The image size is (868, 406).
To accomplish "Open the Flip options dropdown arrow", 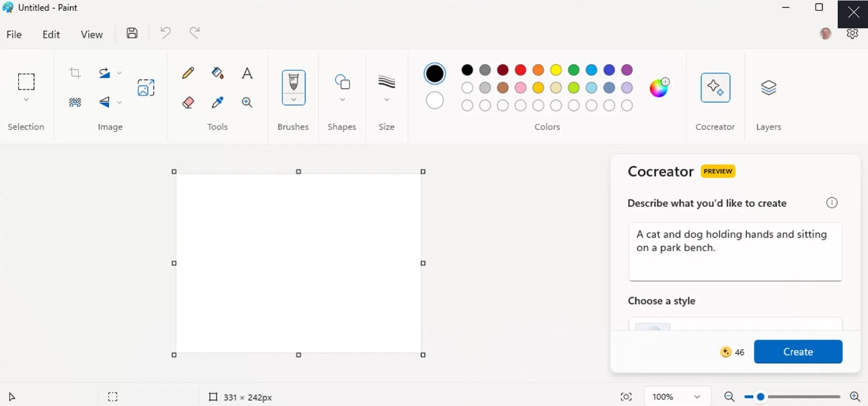I will click(120, 102).
